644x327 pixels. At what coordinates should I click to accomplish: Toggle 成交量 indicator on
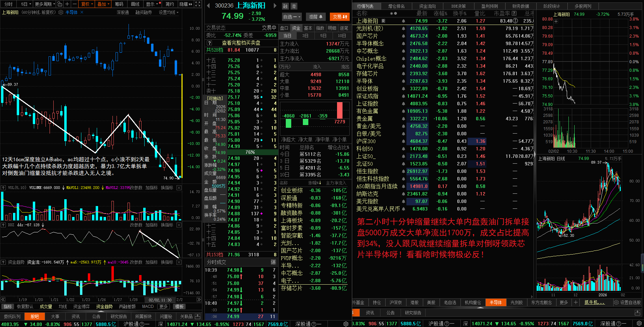[46, 306]
